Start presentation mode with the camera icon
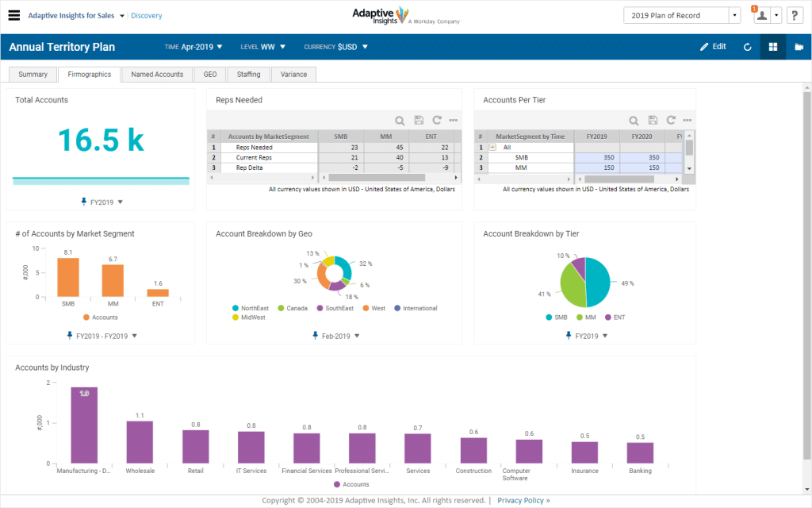 799,47
